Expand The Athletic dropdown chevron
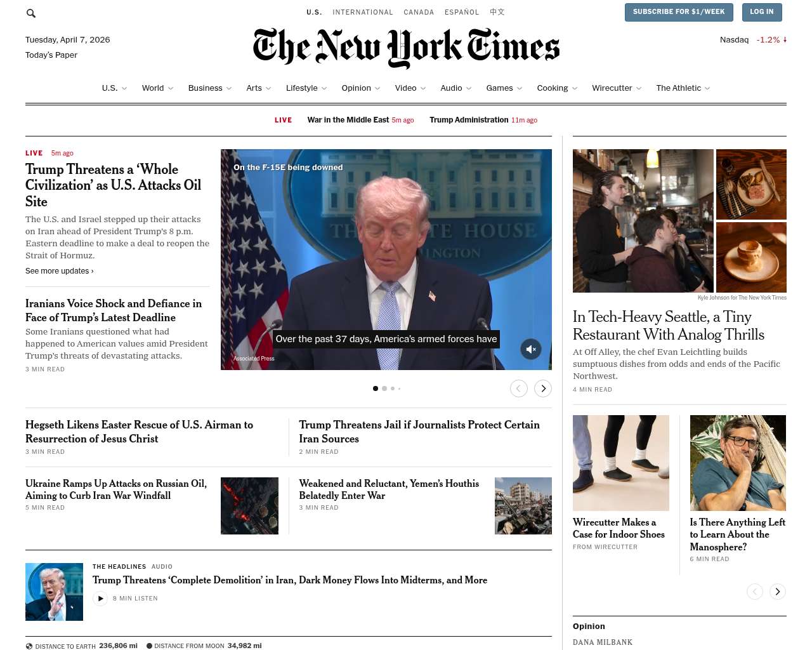The width and height of the screenshot is (812, 650). coord(707,88)
